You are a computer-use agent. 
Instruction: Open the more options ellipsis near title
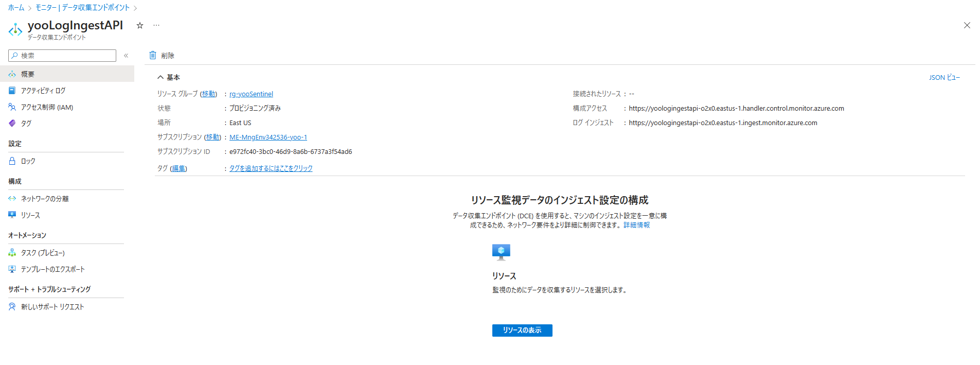(156, 25)
